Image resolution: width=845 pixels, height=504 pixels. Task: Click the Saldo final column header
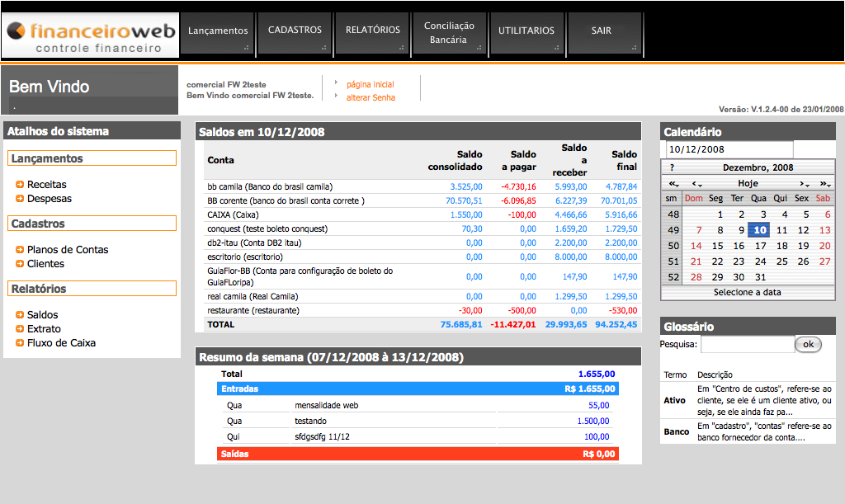coord(625,161)
